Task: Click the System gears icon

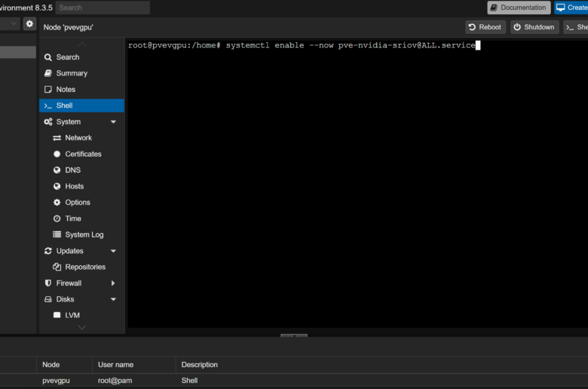Action: click(48, 121)
